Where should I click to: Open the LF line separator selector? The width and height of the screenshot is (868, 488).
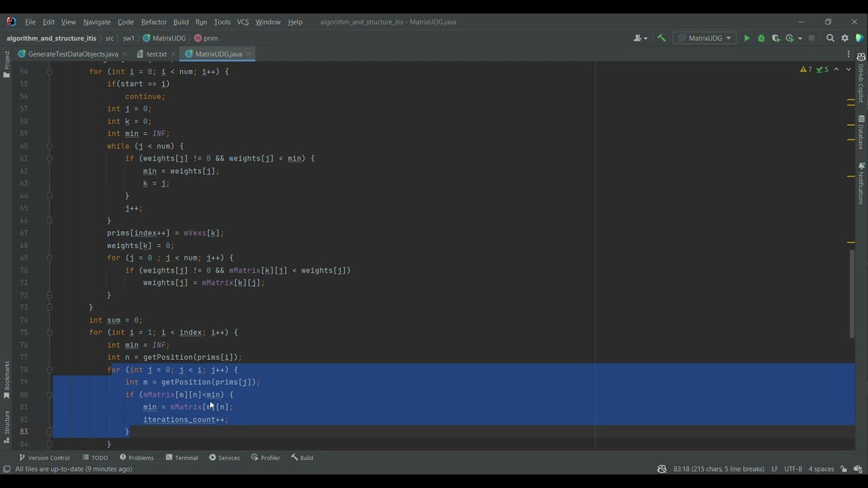pos(774,469)
